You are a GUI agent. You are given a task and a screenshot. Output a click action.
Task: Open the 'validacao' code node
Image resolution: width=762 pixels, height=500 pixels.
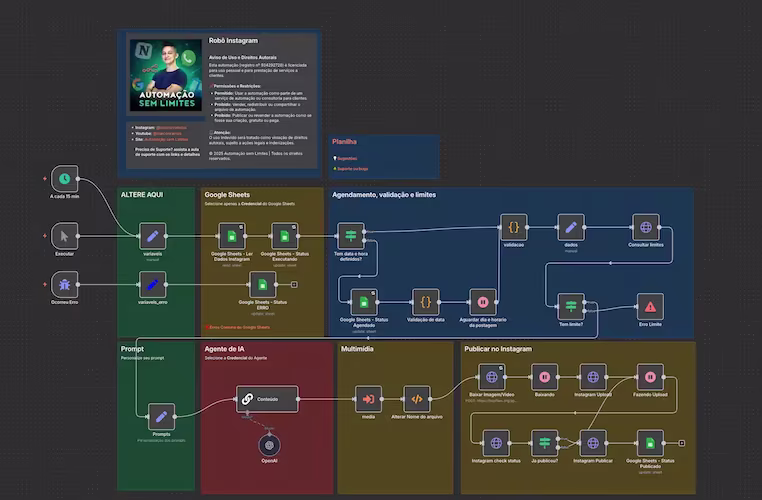coord(514,228)
